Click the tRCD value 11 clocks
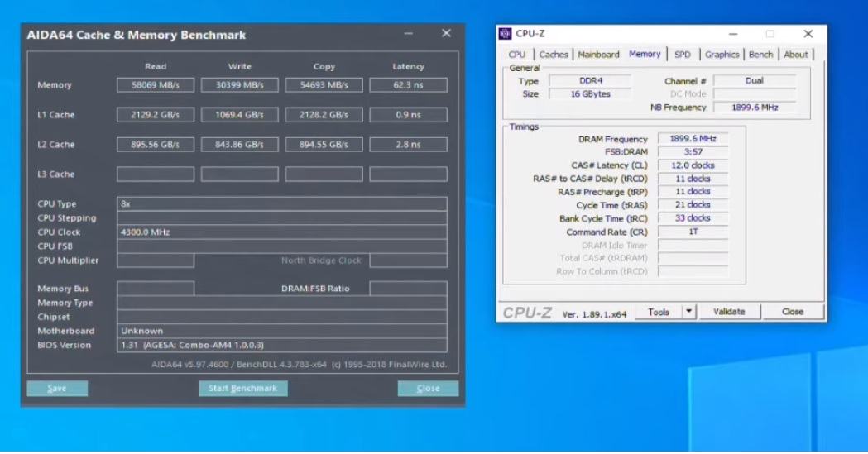Image resolution: width=868 pixels, height=454 pixels. pos(693,179)
